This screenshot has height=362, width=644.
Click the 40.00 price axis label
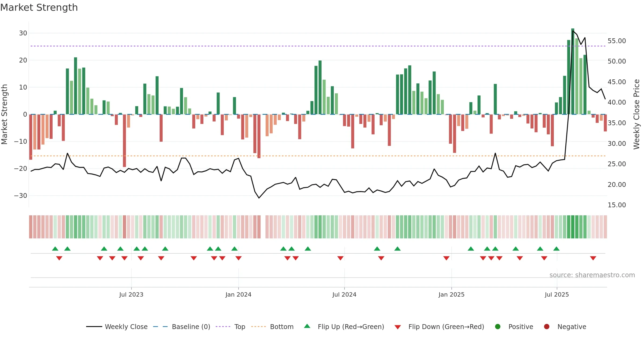pyautogui.click(x=617, y=102)
